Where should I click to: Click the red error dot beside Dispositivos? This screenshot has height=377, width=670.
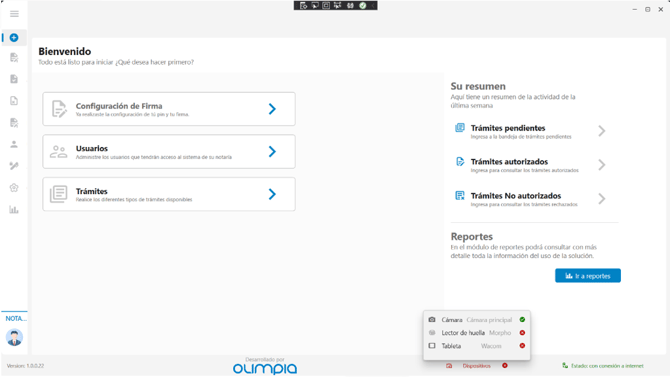click(x=505, y=365)
